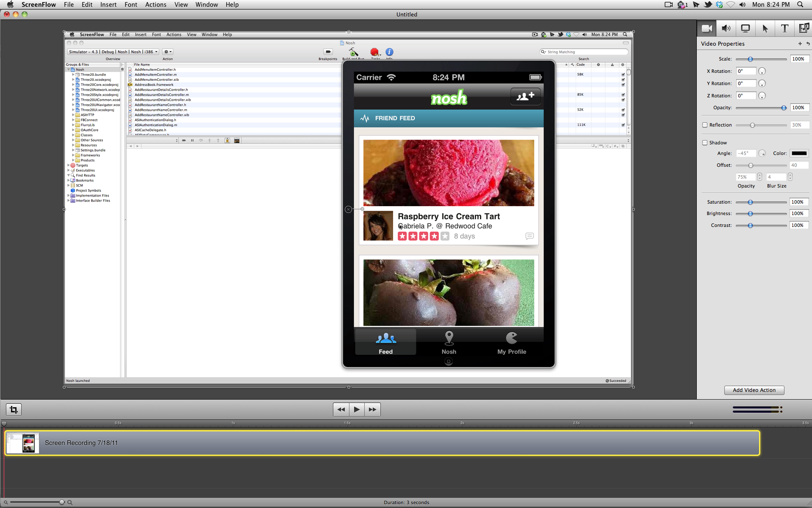Image resolution: width=812 pixels, height=508 pixels.
Task: Select the crop tool icon
Action: click(14, 409)
